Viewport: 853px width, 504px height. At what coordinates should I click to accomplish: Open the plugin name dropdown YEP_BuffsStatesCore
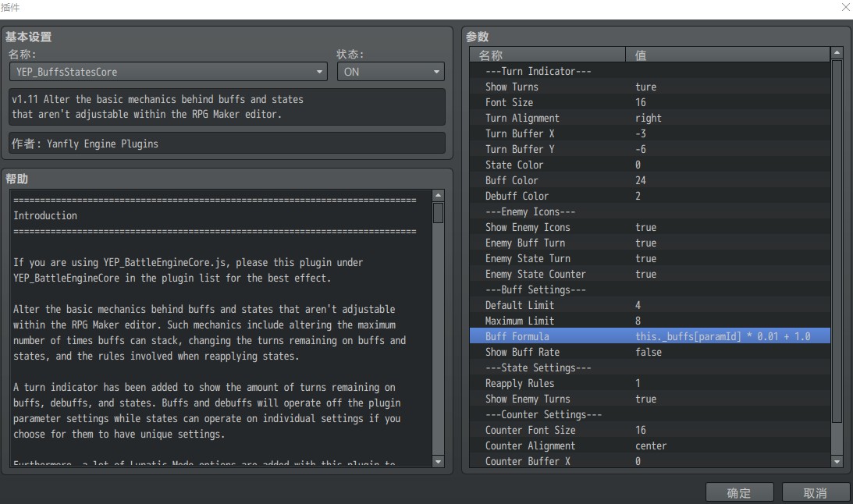coord(168,72)
